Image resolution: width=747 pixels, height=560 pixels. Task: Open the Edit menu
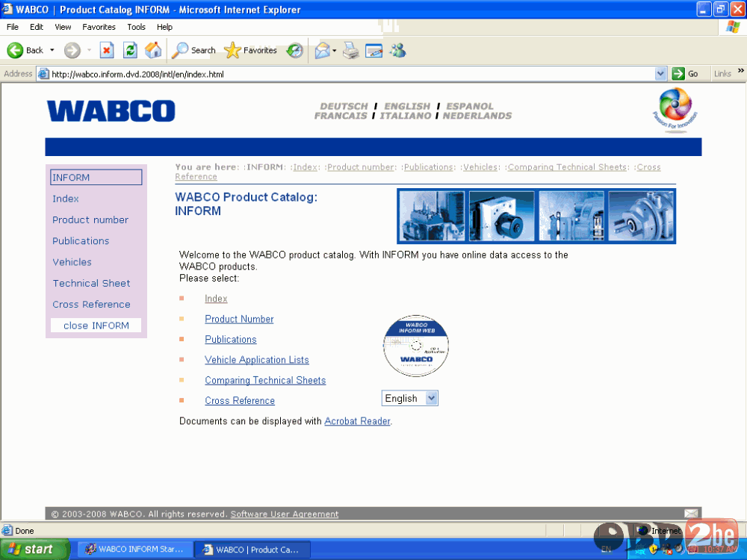pyautogui.click(x=37, y=27)
